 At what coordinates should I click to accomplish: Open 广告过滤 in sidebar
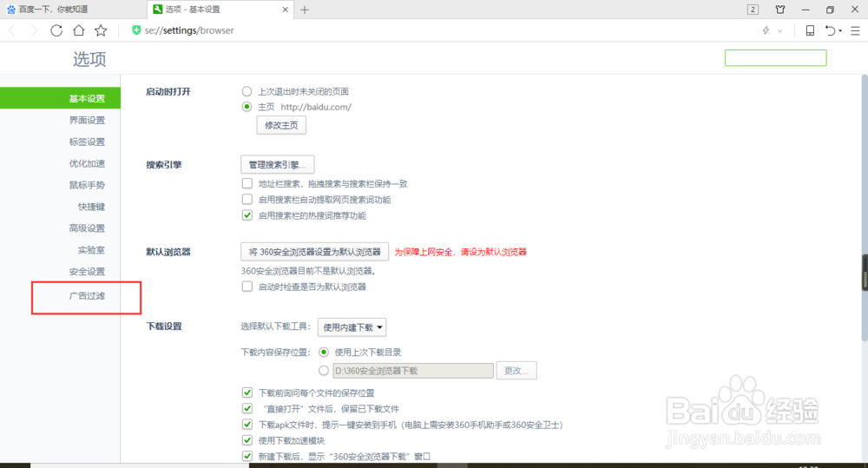click(x=87, y=296)
